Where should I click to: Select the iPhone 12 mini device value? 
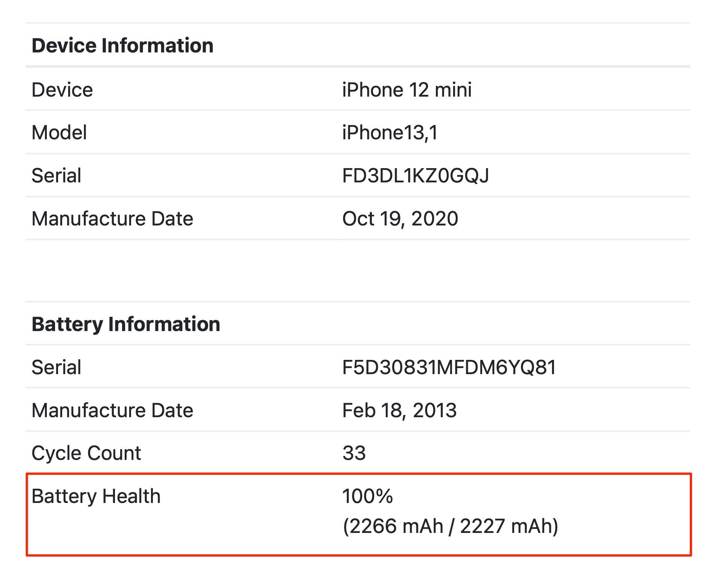[407, 90]
